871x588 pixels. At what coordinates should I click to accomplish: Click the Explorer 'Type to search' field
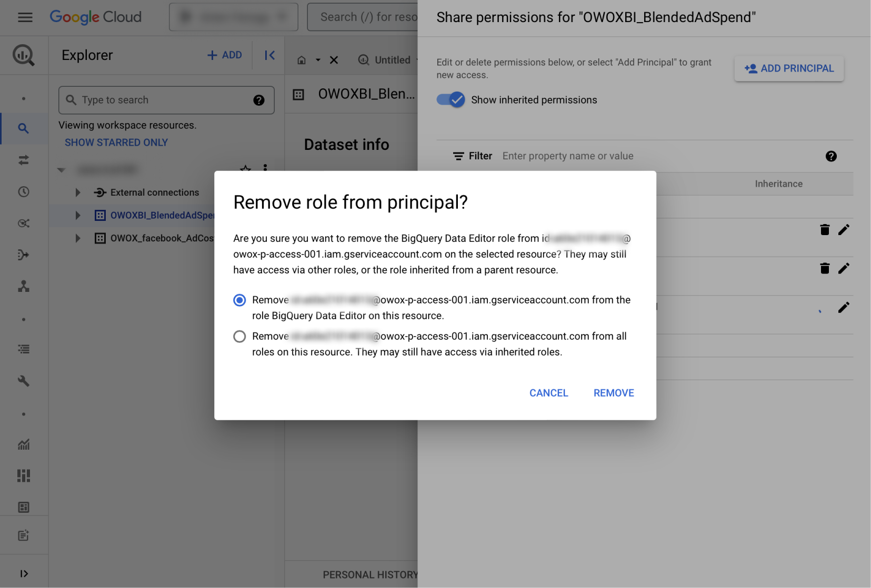click(x=166, y=100)
